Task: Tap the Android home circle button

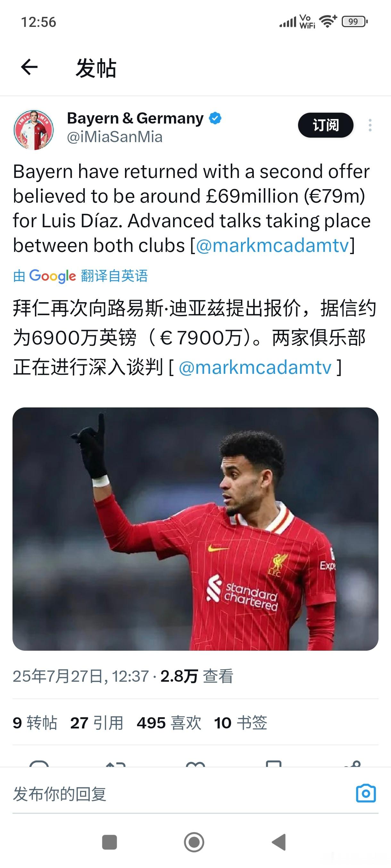Action: click(x=194, y=842)
